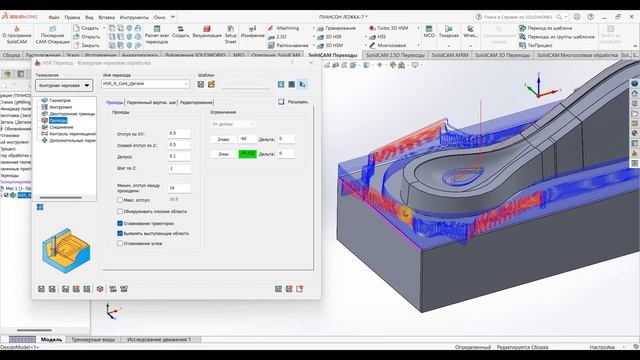Uncheck Выявлять выступающие области checkbox
Image resolution: width=640 pixels, height=360 pixels.
(120, 233)
